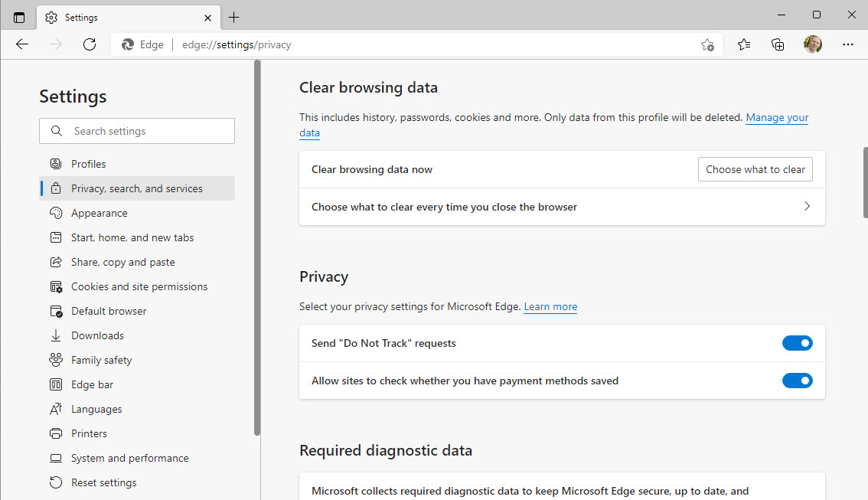Add this page to favorites star icon
868x500 pixels.
(x=707, y=44)
